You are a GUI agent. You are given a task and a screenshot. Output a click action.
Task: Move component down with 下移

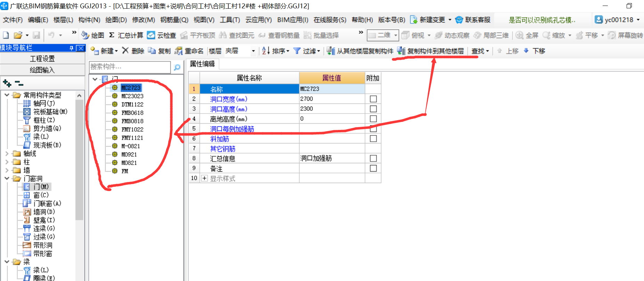534,51
